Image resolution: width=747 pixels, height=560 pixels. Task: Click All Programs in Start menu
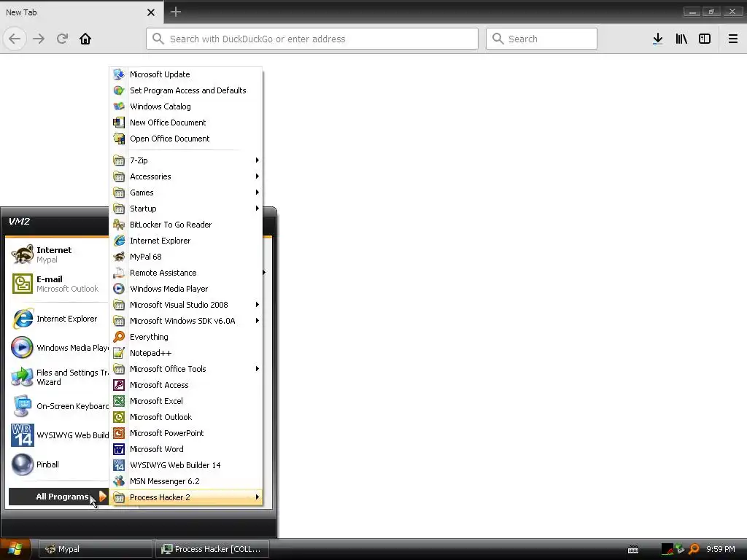58,497
